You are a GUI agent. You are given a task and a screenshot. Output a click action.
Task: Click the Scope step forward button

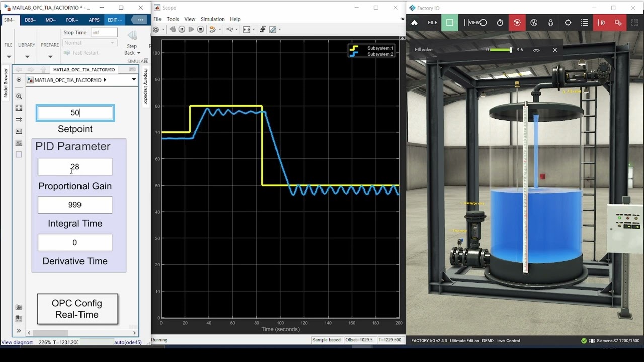[x=191, y=30]
